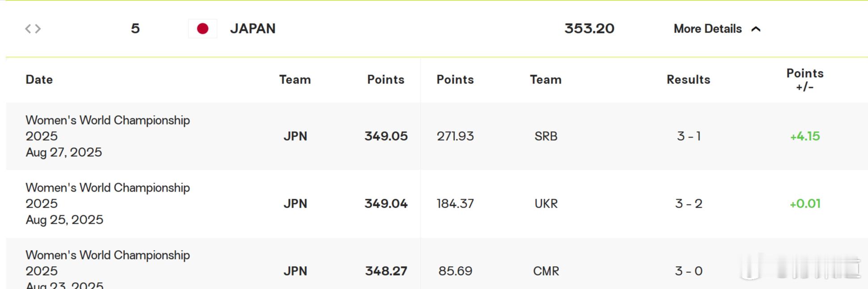This screenshot has height=289, width=868.
Task: Open the Aug 27, 2025 match row
Action: [437, 136]
